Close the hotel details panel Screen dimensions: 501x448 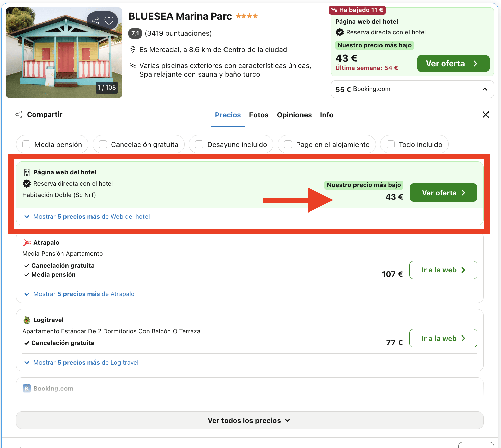coord(485,115)
